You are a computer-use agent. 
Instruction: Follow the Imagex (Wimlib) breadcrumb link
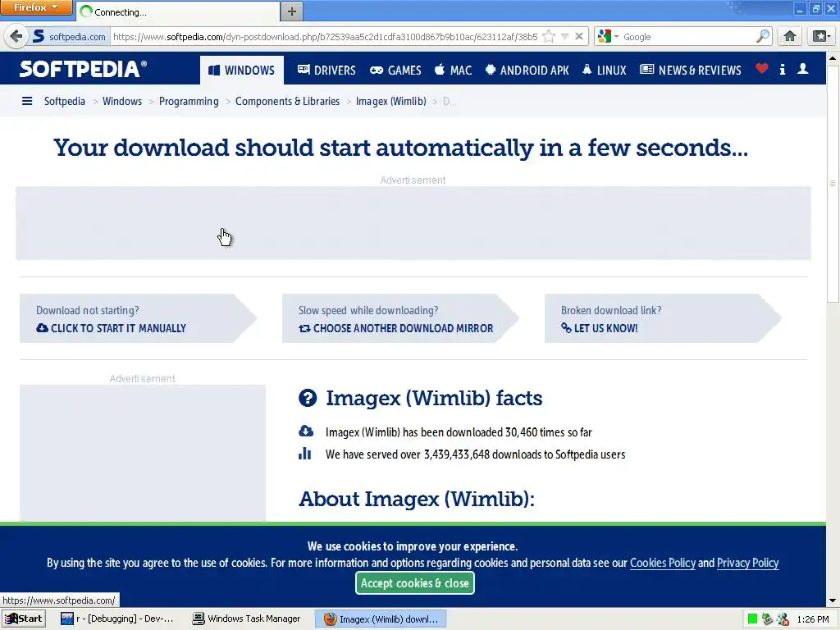pos(391,101)
